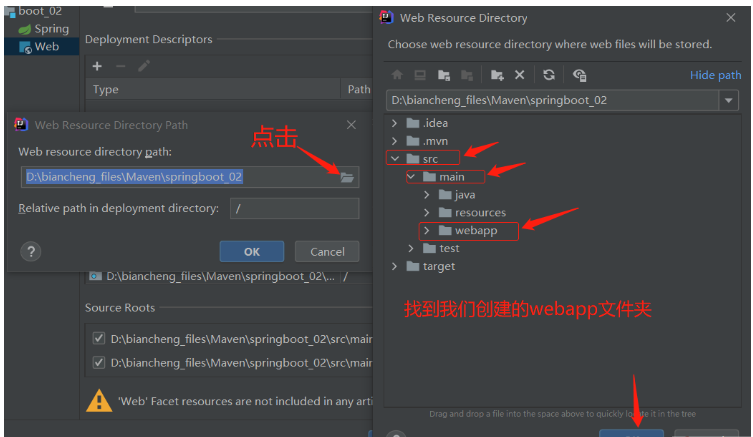Click the Hide path link

715,75
